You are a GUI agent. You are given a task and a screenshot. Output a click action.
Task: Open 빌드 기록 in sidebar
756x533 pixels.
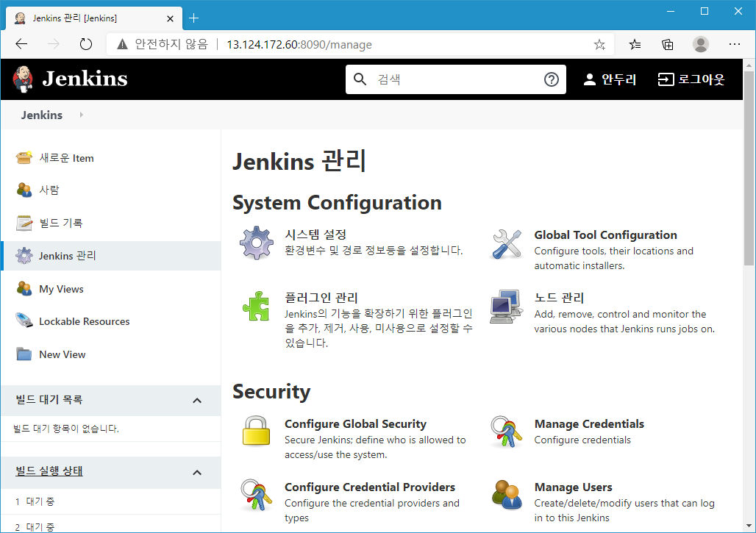61,223
